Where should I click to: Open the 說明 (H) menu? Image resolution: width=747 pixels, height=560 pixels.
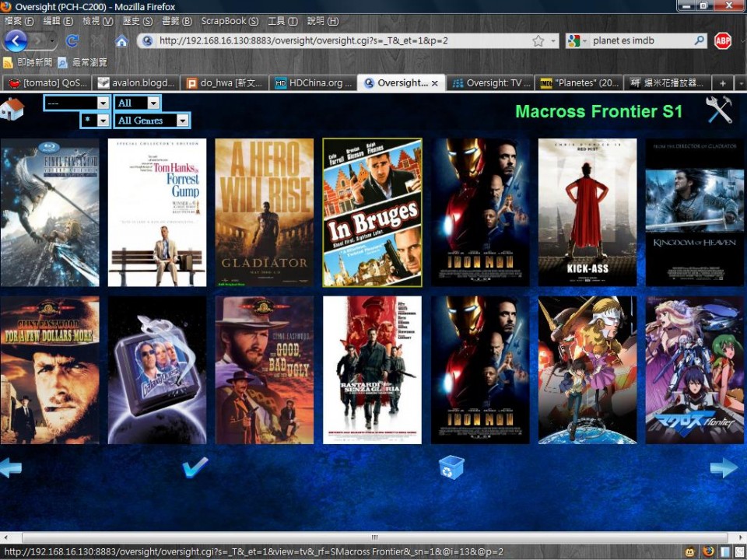(x=322, y=21)
